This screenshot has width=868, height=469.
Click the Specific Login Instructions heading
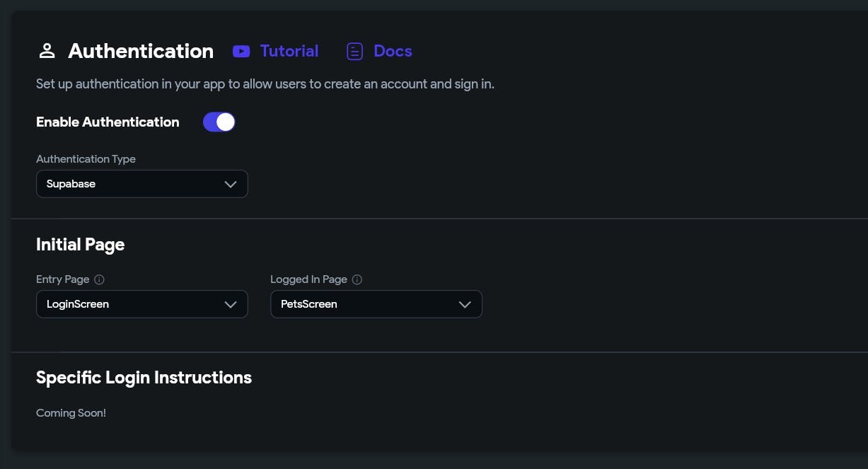pos(144,378)
